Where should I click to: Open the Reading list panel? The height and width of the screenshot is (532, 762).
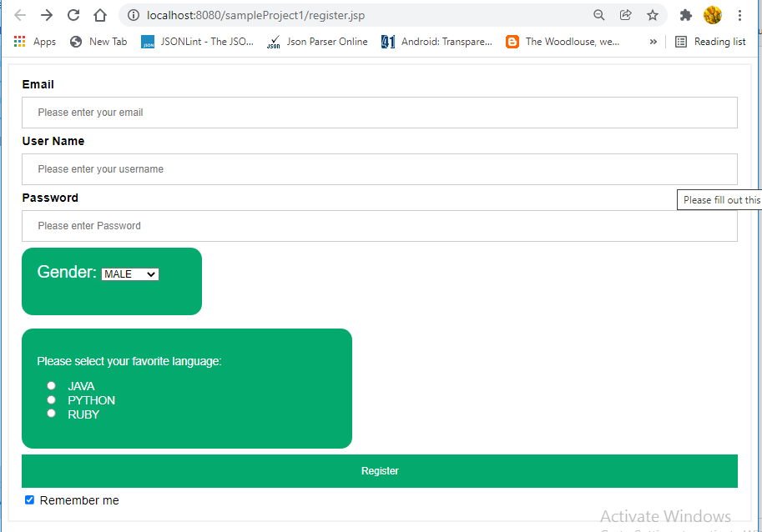710,42
